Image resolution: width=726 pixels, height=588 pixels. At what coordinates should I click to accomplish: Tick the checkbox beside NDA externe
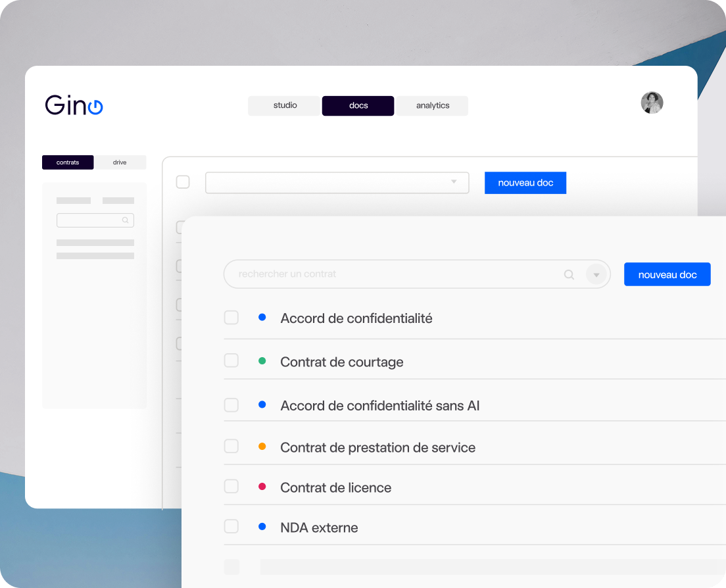click(231, 526)
